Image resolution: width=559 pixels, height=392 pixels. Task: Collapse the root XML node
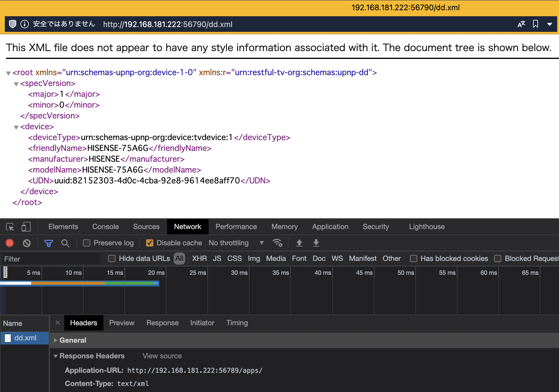pos(8,73)
